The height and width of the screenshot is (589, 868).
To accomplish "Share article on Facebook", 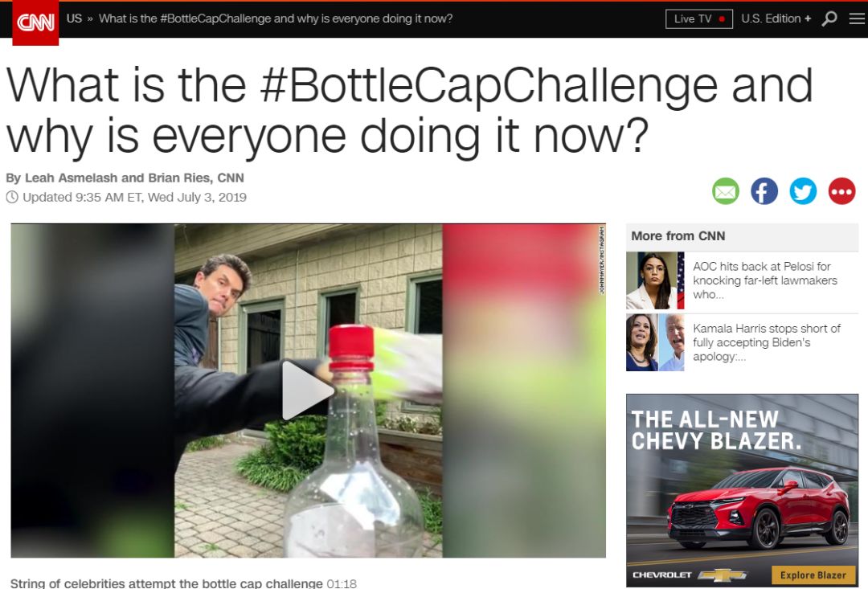I will tap(764, 191).
